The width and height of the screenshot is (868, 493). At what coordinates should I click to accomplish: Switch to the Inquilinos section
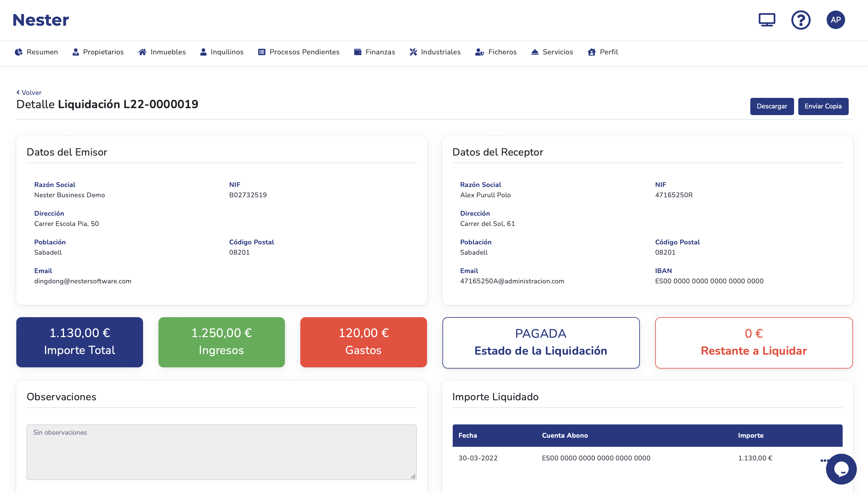click(222, 52)
